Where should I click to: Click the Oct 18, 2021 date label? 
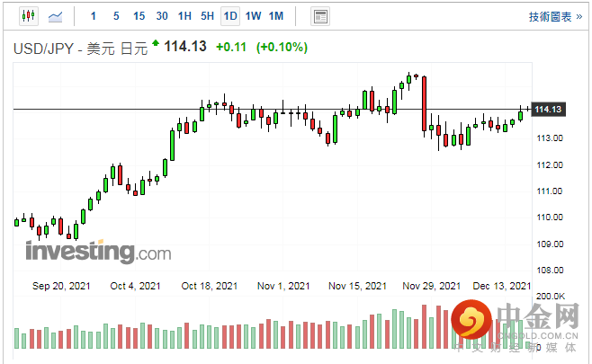coord(210,286)
